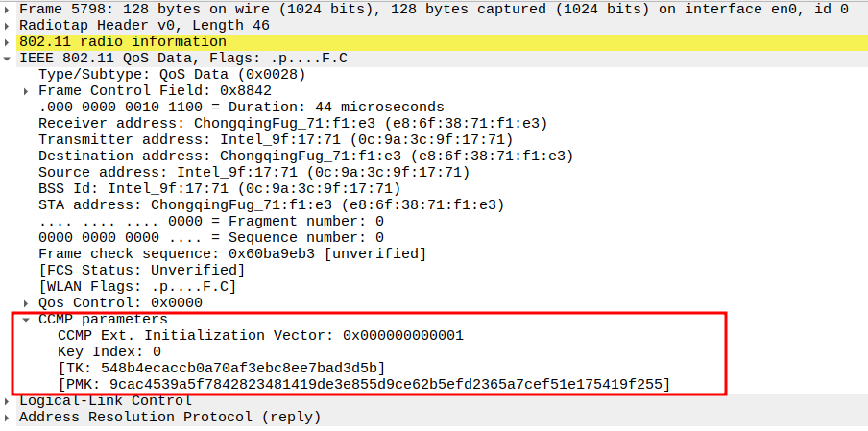Expand the Address Resolution Protocol arrow

pyautogui.click(x=9, y=418)
